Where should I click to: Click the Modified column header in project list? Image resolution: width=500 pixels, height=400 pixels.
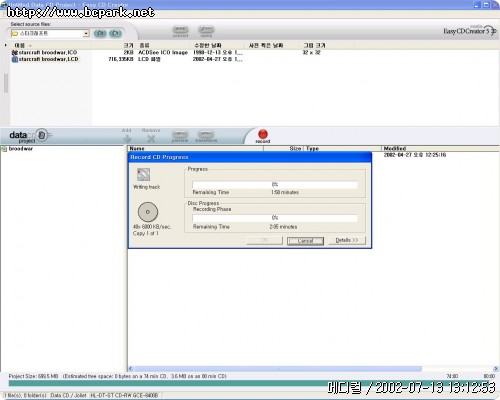[440, 148]
